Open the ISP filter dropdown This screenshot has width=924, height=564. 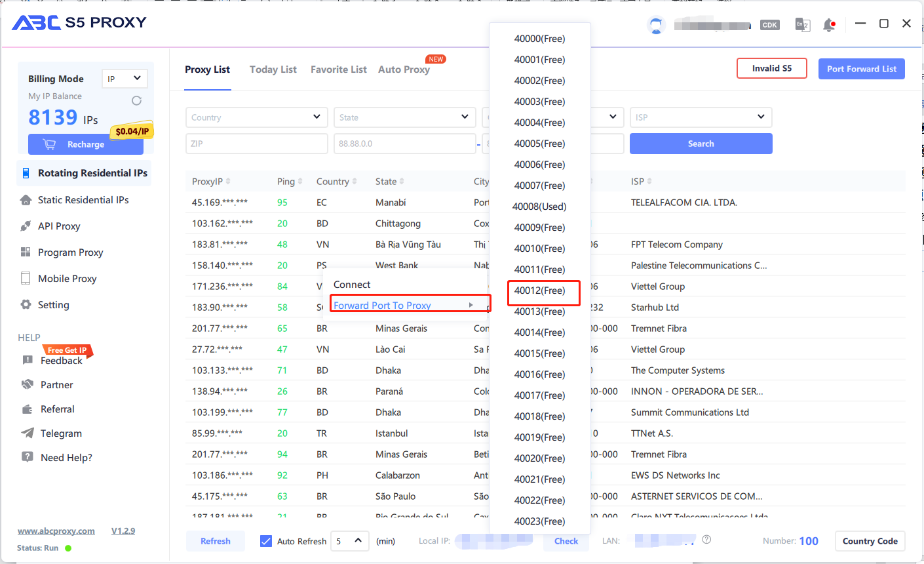point(701,117)
